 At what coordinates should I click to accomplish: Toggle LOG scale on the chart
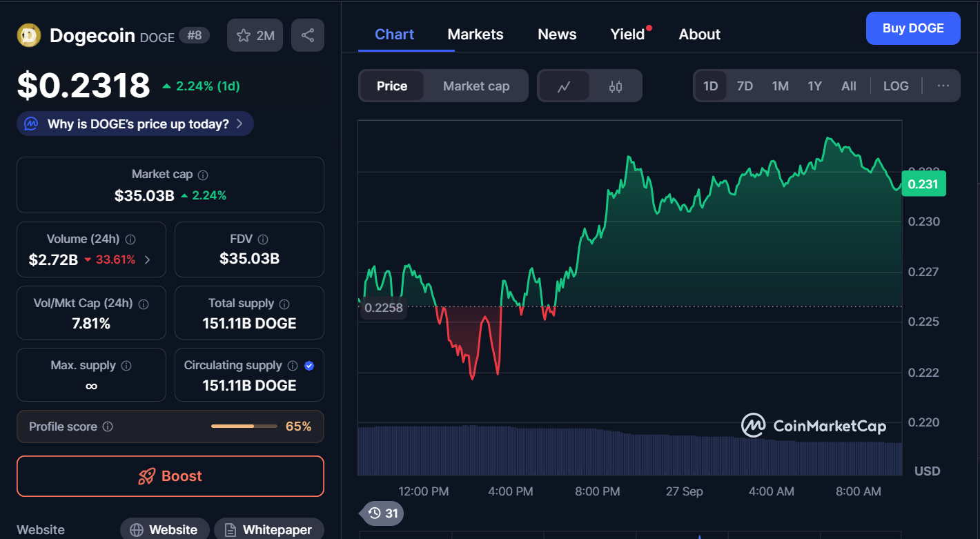coord(896,86)
